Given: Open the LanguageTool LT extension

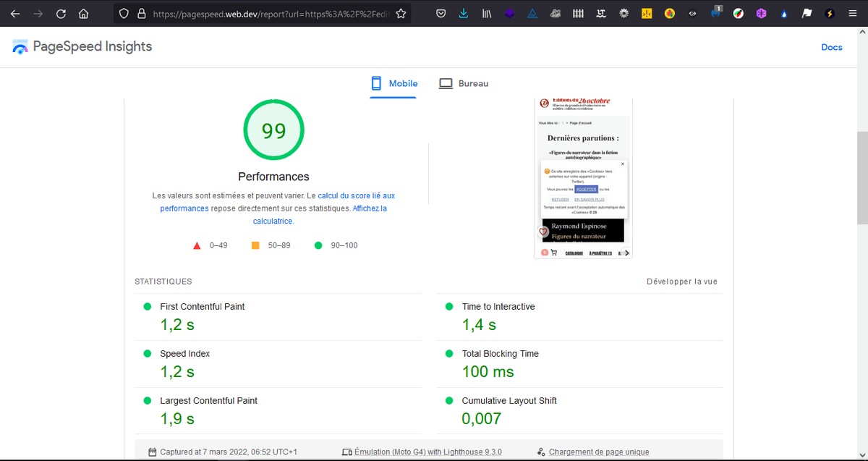Looking at the screenshot, I should tap(601, 13).
